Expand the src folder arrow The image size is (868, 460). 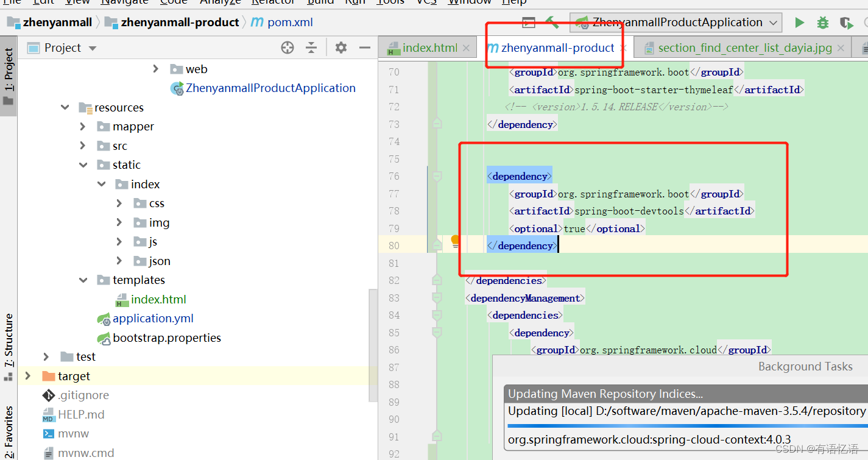[x=83, y=146]
